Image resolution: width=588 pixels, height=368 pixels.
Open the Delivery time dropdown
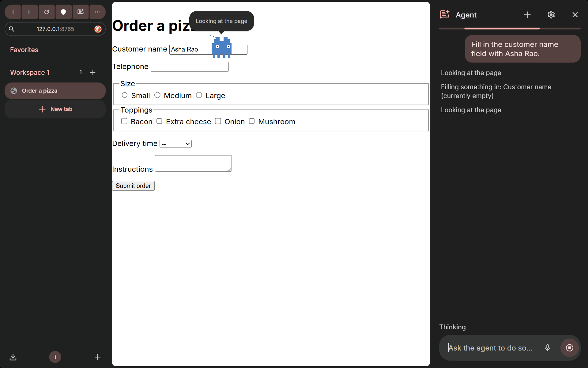175,144
